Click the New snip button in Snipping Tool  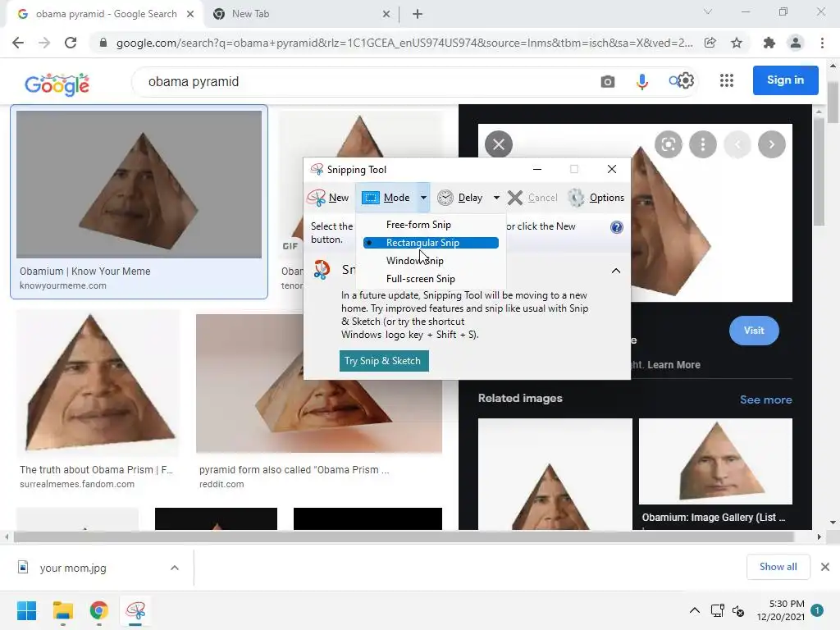point(328,198)
